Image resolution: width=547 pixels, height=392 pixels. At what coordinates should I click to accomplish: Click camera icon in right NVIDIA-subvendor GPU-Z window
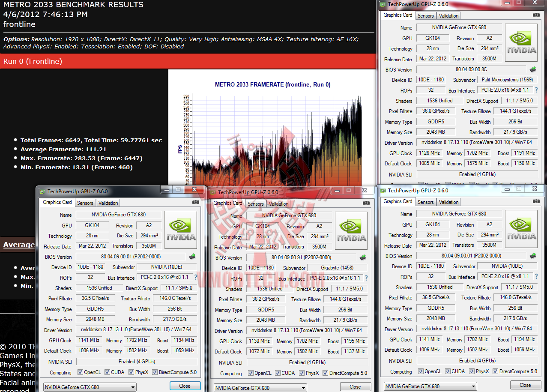536,201
